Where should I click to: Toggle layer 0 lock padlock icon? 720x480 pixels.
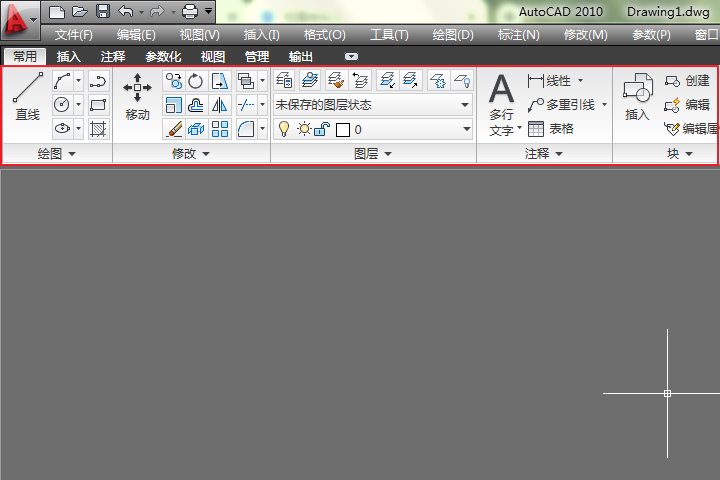point(322,129)
